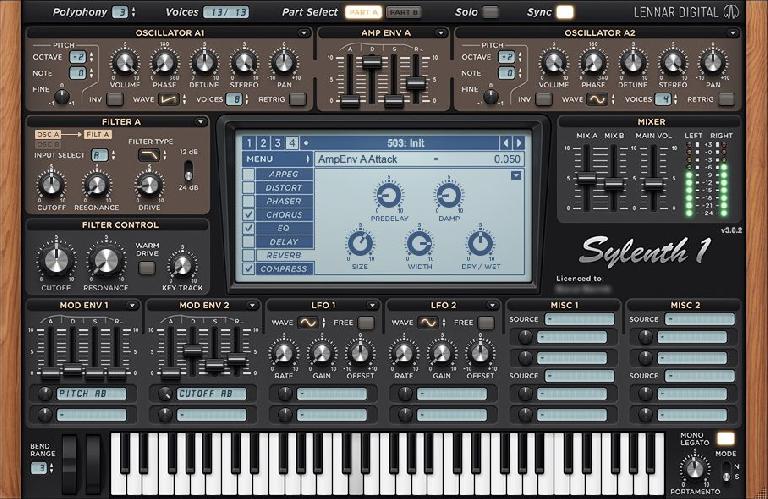Select the Distort effect tab
Image resolution: width=768 pixels, height=499 pixels.
pos(284,188)
